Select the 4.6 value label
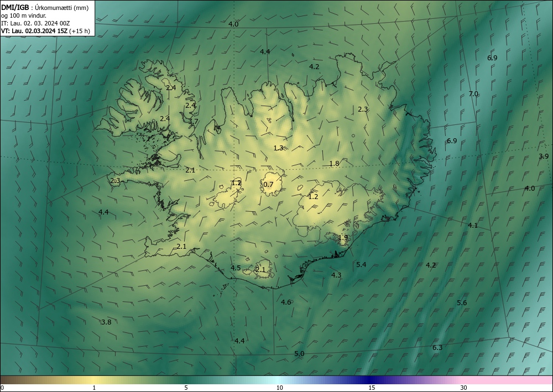553x392 pixels. pyautogui.click(x=286, y=302)
